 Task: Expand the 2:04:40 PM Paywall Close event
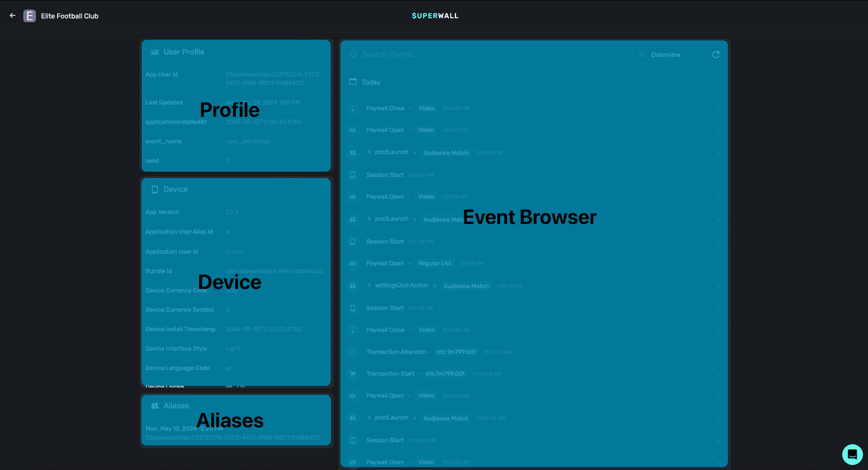click(x=719, y=109)
